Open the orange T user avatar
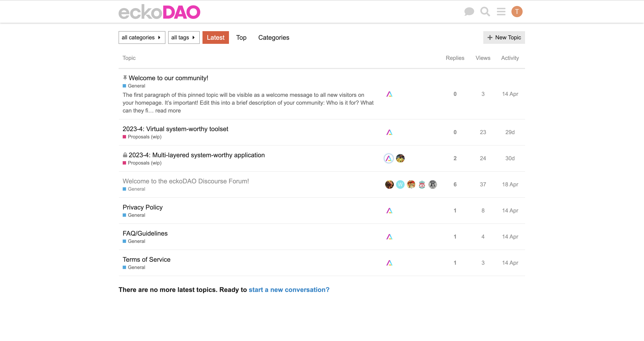Image resolution: width=644 pixels, height=341 pixels. [x=517, y=12]
